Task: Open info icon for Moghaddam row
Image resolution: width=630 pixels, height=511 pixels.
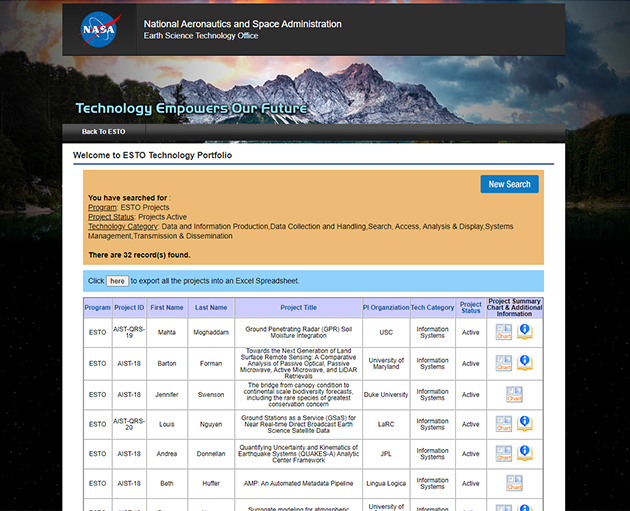Action: pos(524,332)
